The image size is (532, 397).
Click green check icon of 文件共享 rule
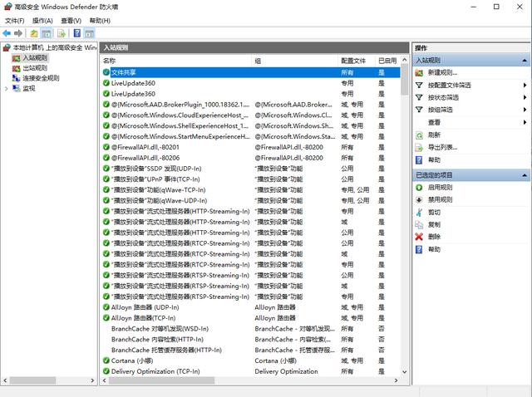(x=106, y=72)
